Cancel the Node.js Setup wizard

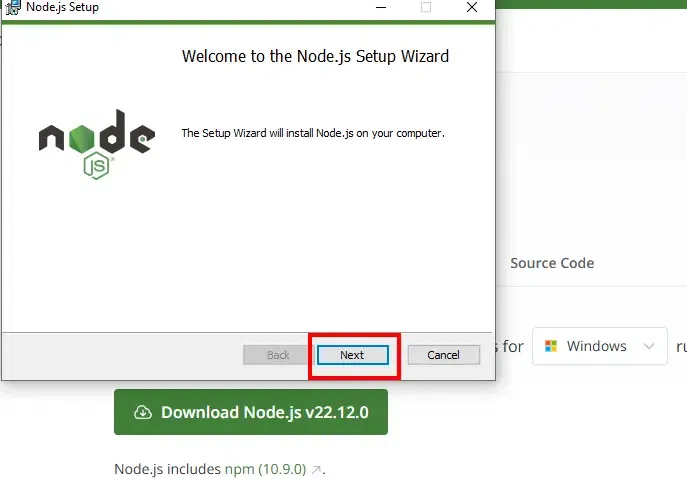coord(443,355)
